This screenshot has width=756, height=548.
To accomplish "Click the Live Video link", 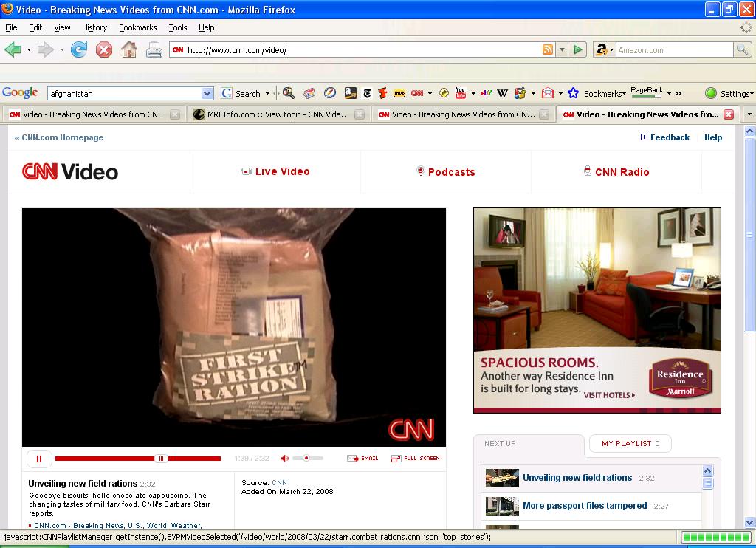I will pyautogui.click(x=282, y=171).
